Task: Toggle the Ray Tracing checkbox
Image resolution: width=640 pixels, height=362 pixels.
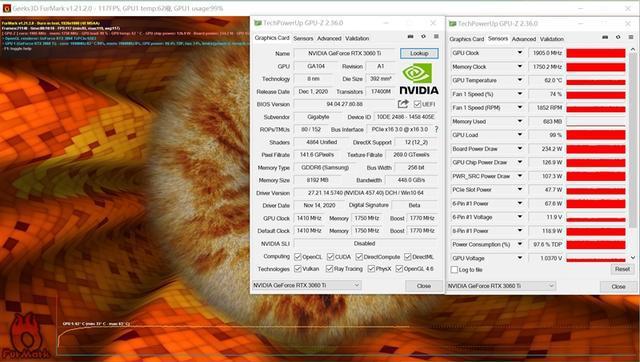Action: tap(329, 269)
